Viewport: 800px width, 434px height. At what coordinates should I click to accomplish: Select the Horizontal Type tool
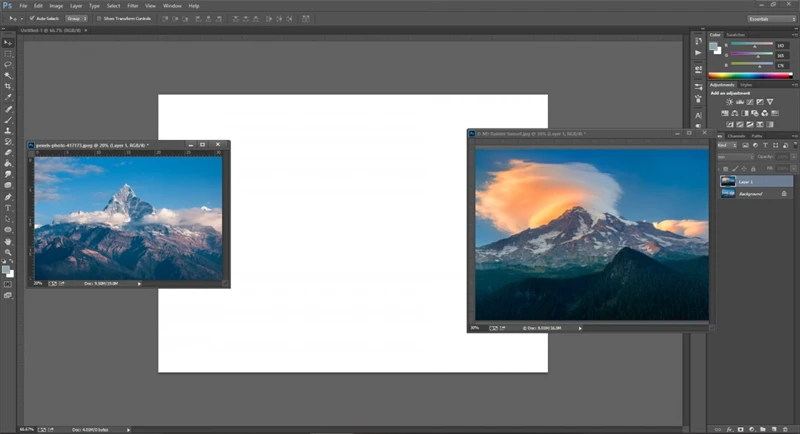click(8, 208)
